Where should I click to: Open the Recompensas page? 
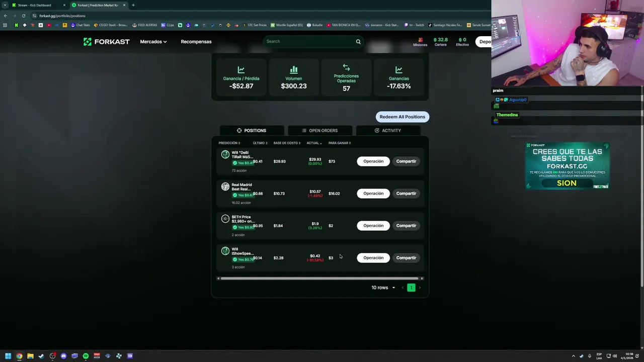click(x=196, y=42)
